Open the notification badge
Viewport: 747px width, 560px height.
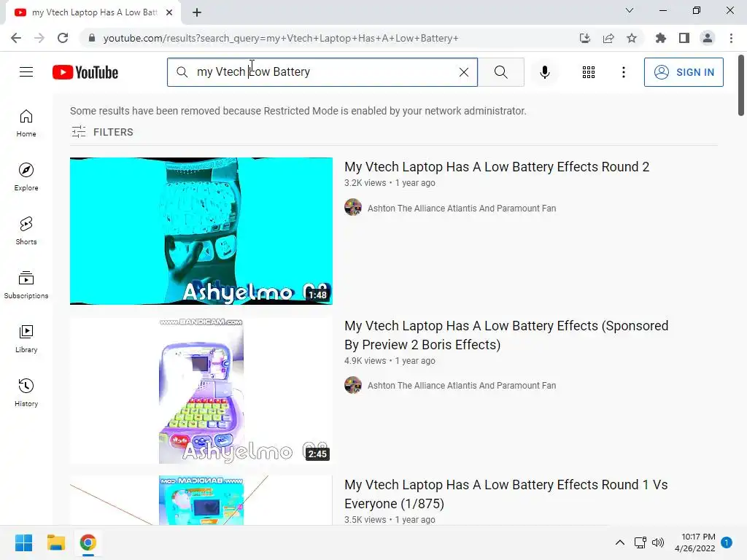click(x=727, y=542)
